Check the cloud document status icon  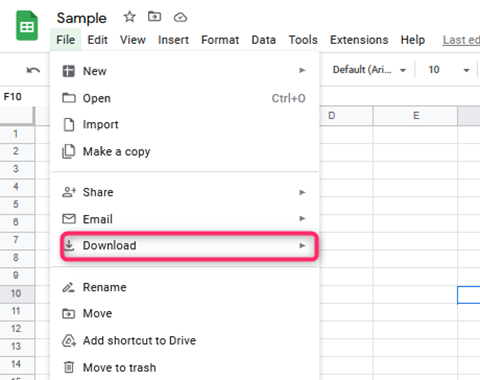(x=180, y=17)
